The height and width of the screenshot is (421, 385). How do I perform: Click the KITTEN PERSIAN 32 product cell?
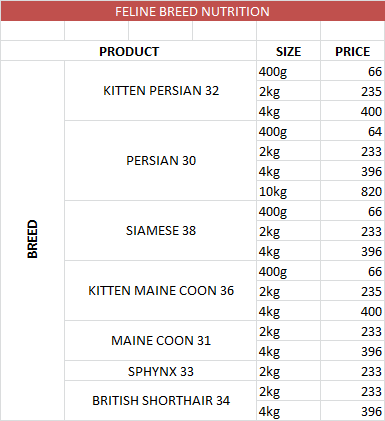pos(161,91)
